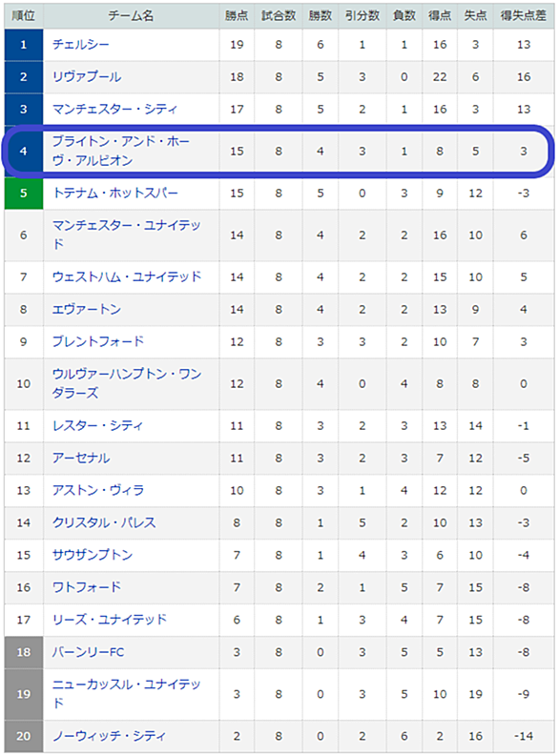Click レスター・シティ team name
Screen dimensions: 559x756
97,425
